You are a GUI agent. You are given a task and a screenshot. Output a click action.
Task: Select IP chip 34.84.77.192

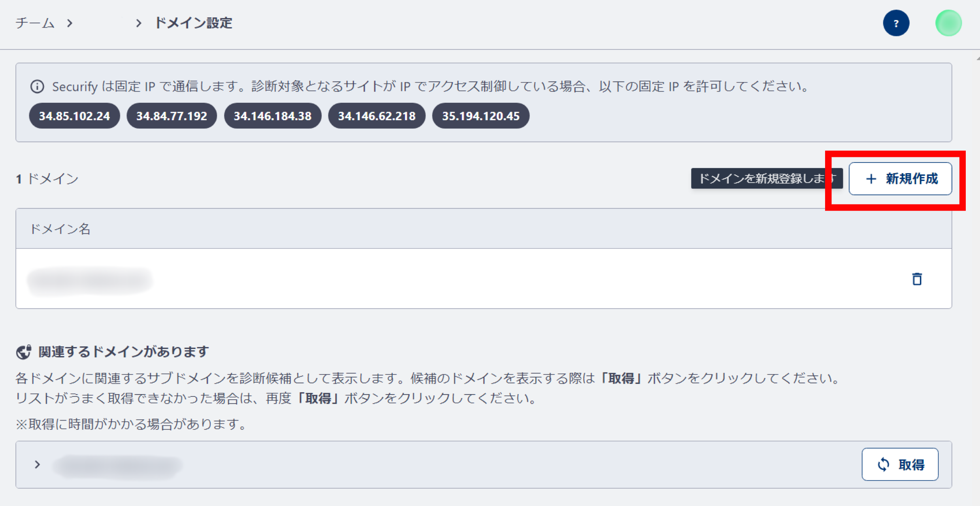[x=171, y=116]
